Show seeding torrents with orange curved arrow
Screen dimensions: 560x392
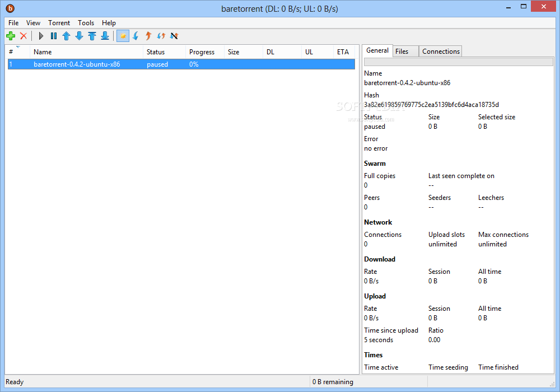click(x=148, y=36)
